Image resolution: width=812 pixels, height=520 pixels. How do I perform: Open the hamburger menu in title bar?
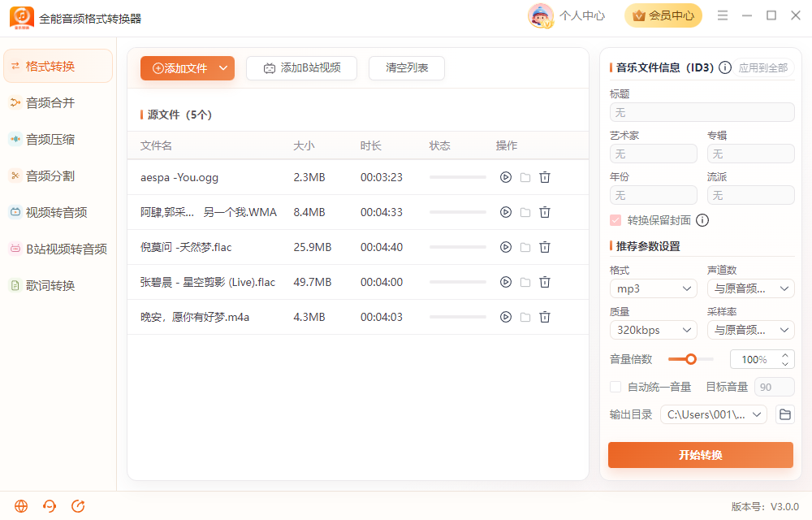[723, 15]
